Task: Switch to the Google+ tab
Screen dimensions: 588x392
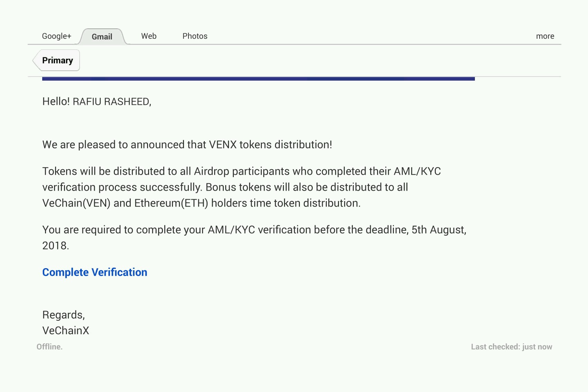Action: [x=56, y=36]
